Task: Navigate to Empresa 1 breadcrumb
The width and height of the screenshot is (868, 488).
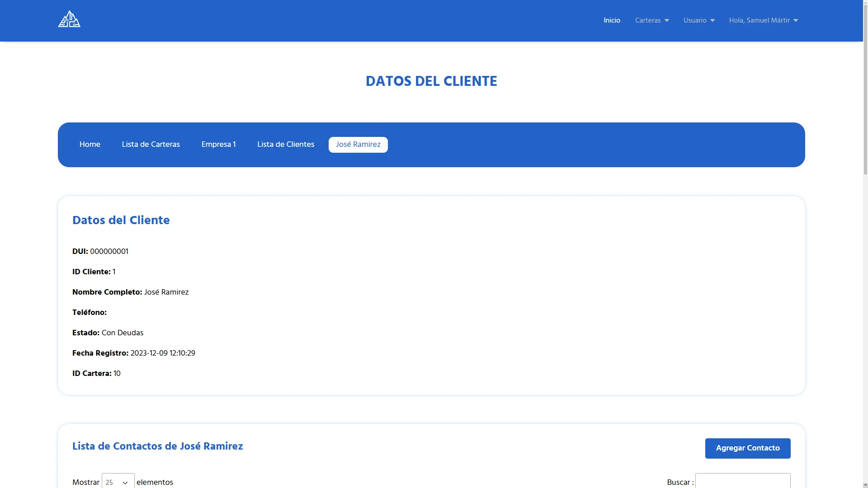Action: coord(218,145)
